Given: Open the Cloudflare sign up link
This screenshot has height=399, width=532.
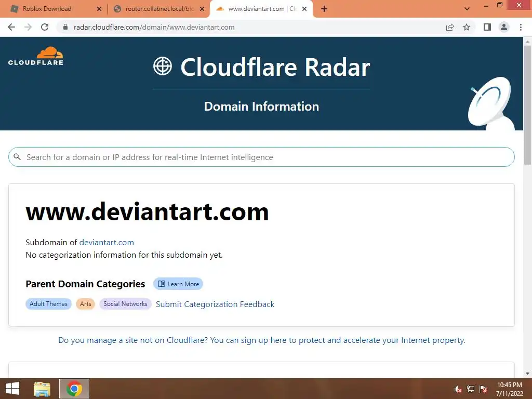Looking at the screenshot, I should 262,340.
